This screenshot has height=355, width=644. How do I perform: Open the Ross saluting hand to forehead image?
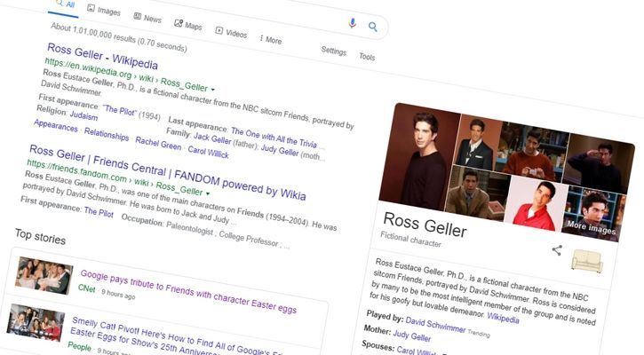point(599,164)
